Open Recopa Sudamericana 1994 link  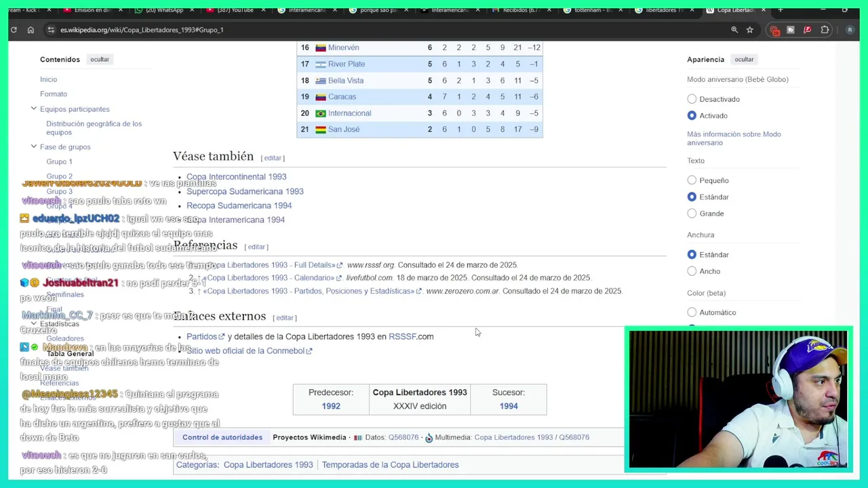[x=239, y=206]
